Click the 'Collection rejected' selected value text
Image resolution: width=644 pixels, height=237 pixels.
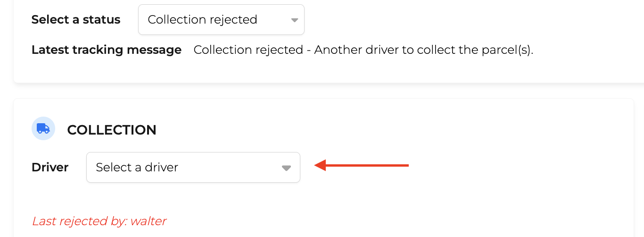202,20
